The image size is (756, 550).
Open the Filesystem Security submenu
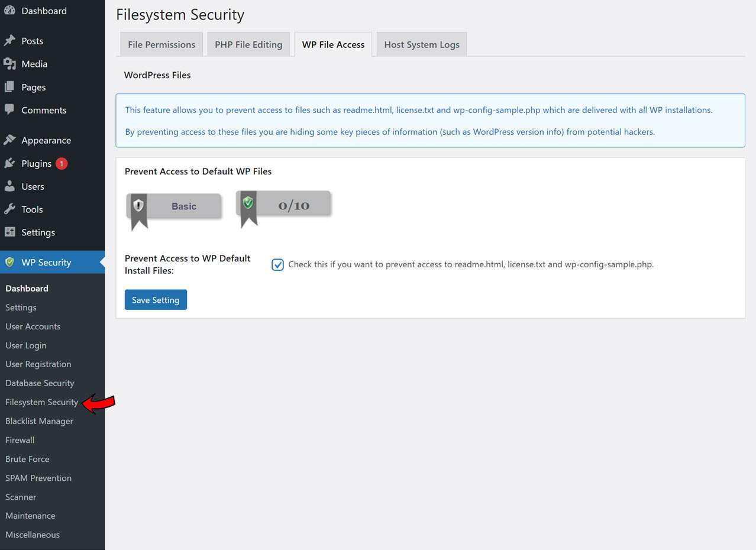(x=41, y=402)
